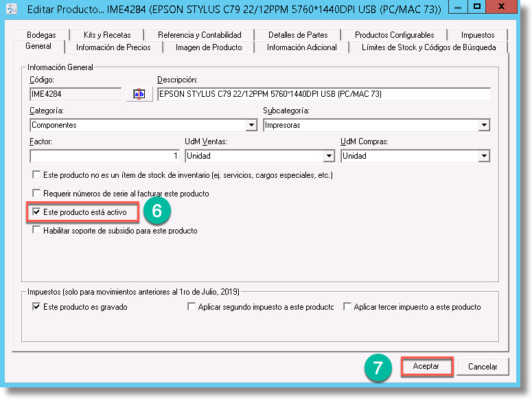The height and width of the screenshot is (399, 532).
Task: Expand the UdM Compras dropdown arrow
Action: (484, 156)
